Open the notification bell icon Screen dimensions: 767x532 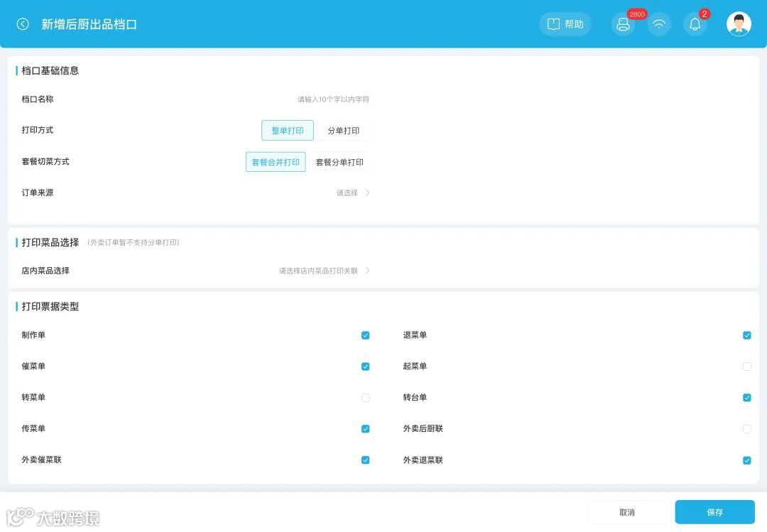[695, 24]
